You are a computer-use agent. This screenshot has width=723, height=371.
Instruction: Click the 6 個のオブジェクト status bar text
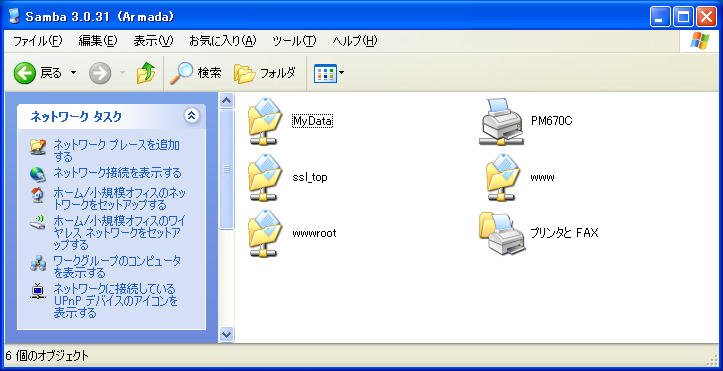tap(47, 356)
